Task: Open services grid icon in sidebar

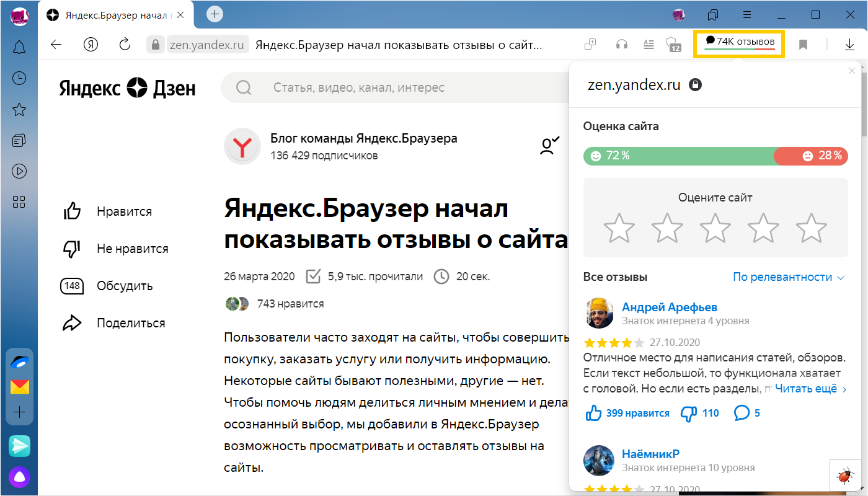Action: click(19, 201)
